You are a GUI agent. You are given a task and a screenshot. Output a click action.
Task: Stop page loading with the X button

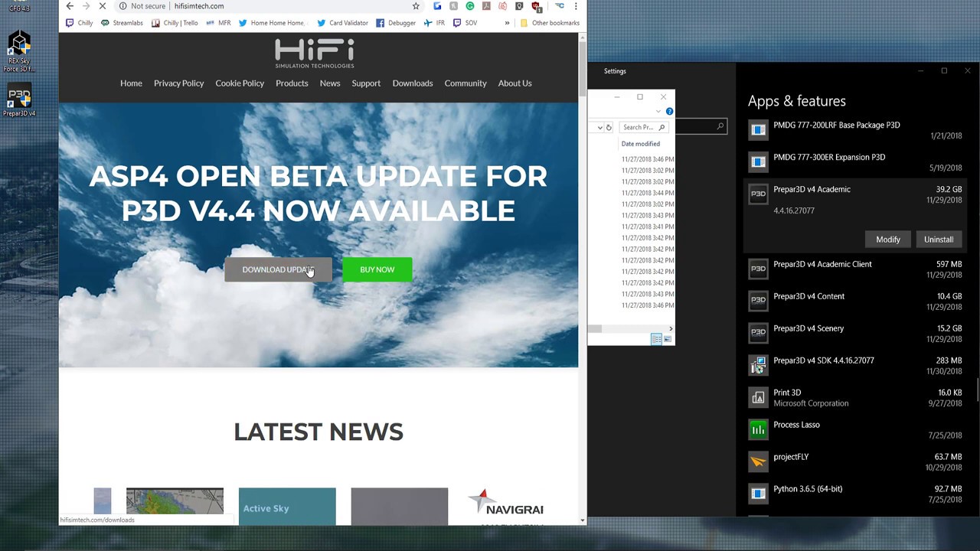[x=102, y=6]
